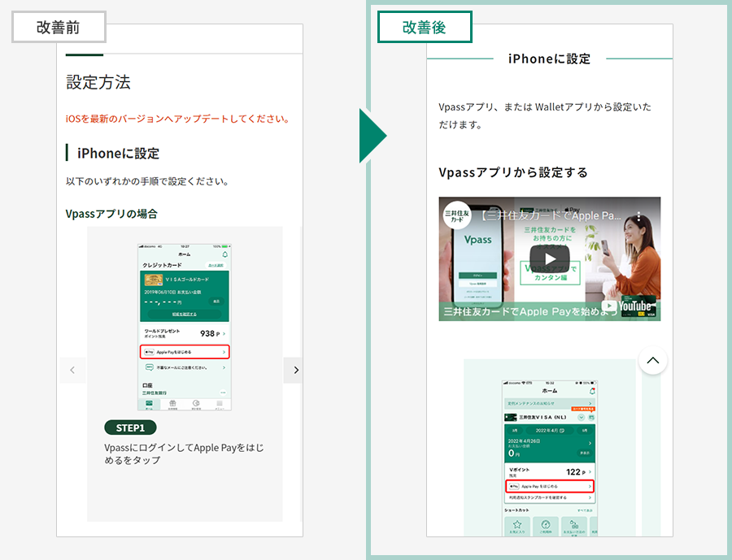Click the centered iPhoneに設定 heading in the 改善後 panel

(x=550, y=59)
